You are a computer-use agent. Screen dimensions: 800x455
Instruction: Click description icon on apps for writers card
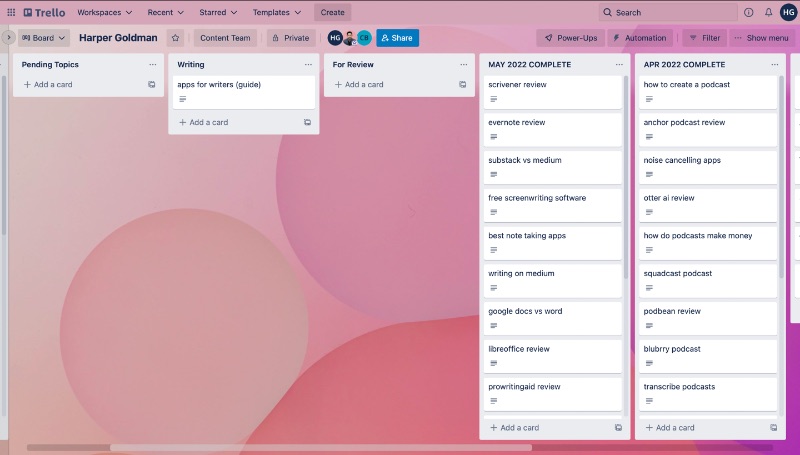pyautogui.click(x=183, y=99)
